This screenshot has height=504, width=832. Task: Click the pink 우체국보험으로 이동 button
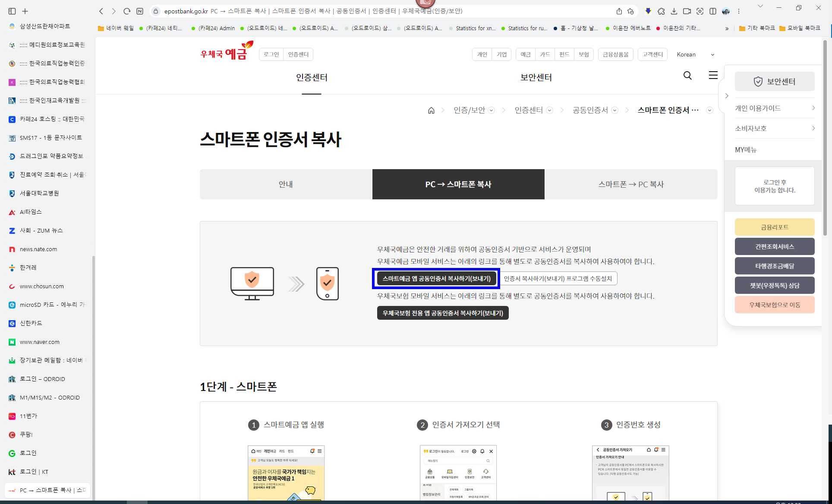pyautogui.click(x=775, y=305)
